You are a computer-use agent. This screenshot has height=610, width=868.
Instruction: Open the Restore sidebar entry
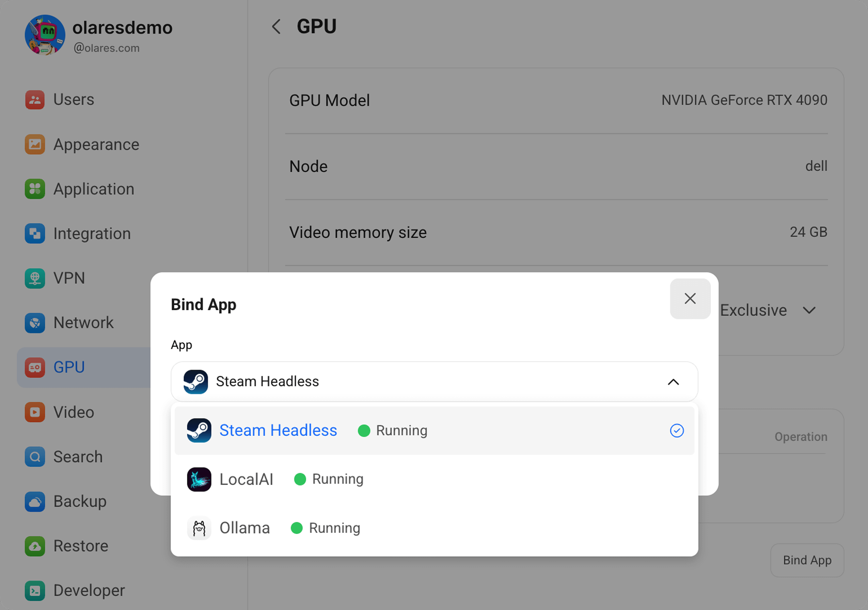point(80,546)
